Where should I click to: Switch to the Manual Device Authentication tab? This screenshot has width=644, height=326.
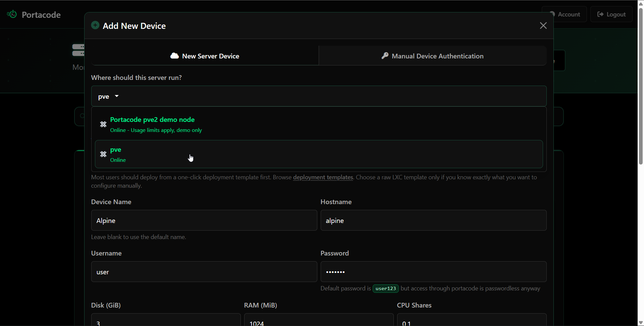(x=432, y=56)
